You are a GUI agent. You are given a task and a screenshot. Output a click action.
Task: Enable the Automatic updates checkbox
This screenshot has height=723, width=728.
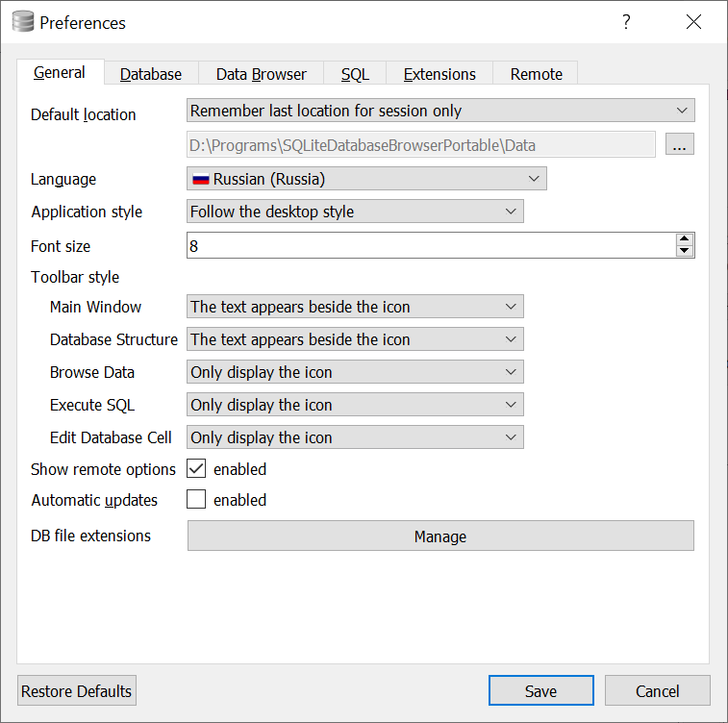pos(196,499)
